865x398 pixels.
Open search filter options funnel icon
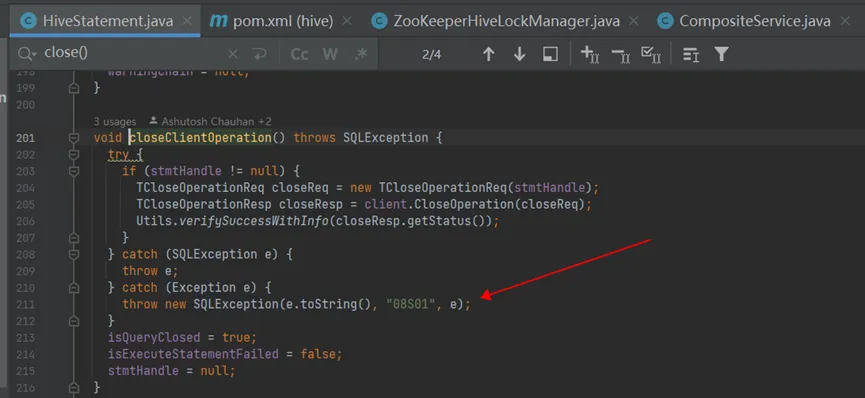pos(722,54)
